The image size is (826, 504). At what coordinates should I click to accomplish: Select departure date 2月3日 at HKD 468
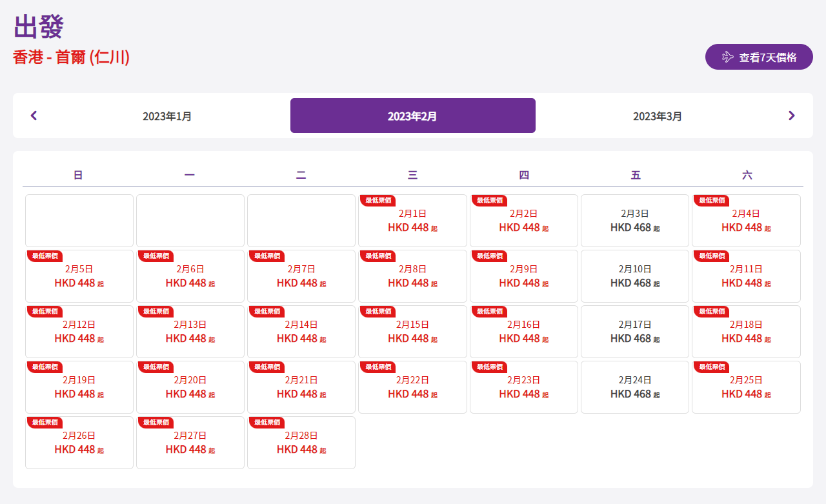(x=634, y=221)
